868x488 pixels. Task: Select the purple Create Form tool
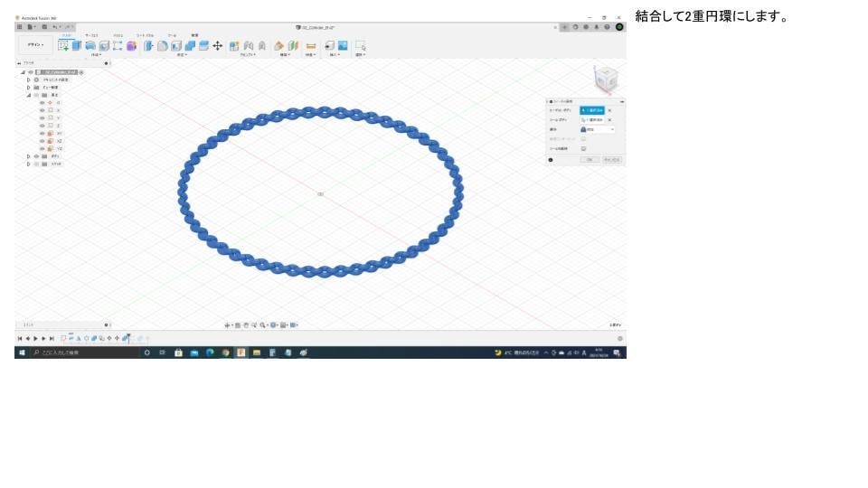131,46
